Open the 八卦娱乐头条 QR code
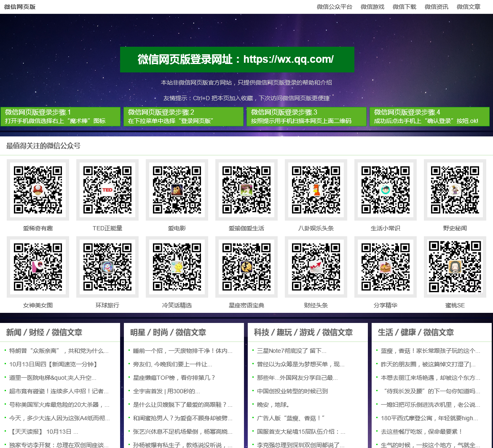Viewport: 493px width, 448px height. [x=316, y=190]
